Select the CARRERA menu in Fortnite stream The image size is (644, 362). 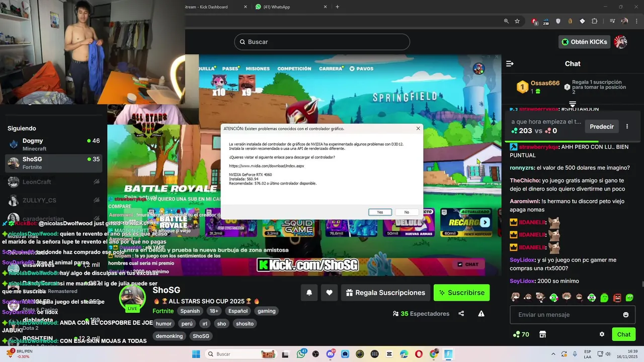click(331, 68)
